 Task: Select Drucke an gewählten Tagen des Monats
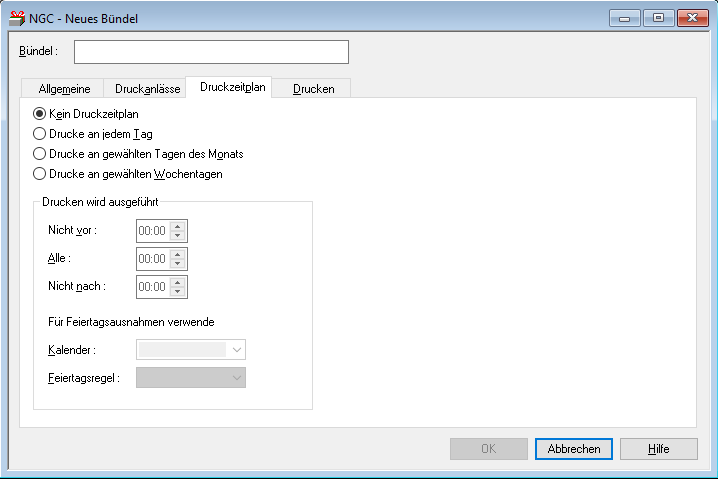pos(40,154)
